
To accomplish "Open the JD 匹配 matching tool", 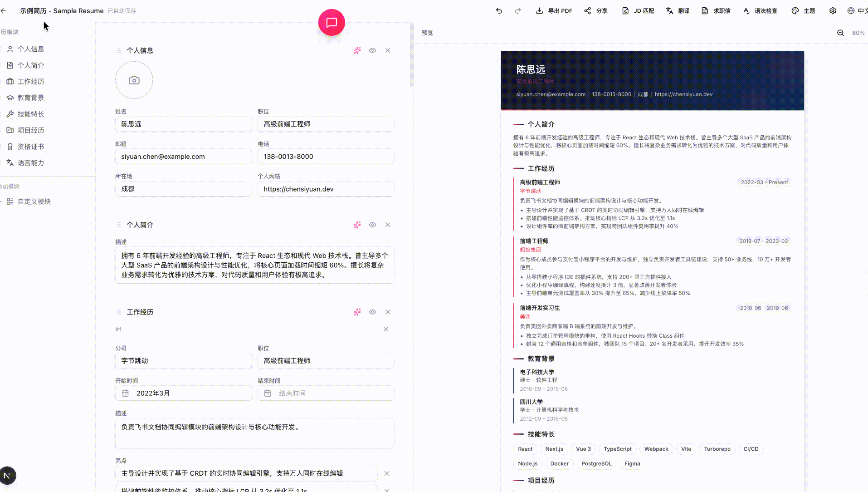I will (x=638, y=10).
